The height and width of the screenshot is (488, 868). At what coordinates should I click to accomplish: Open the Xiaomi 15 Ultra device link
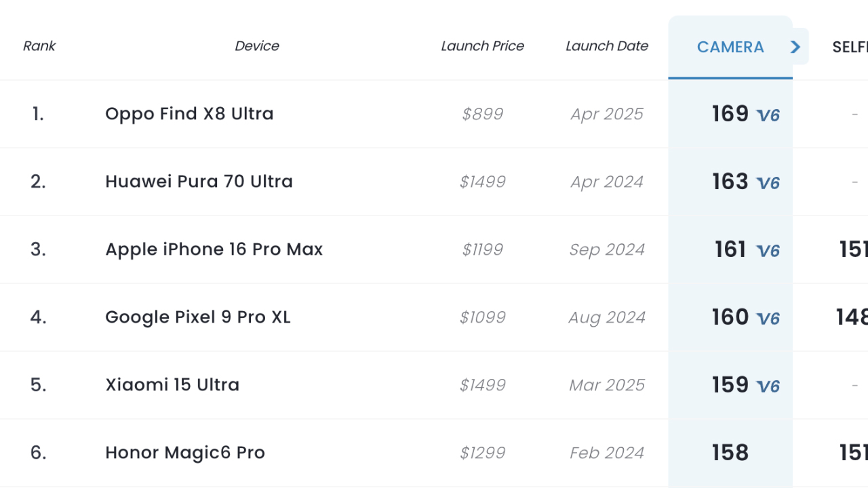coord(172,385)
